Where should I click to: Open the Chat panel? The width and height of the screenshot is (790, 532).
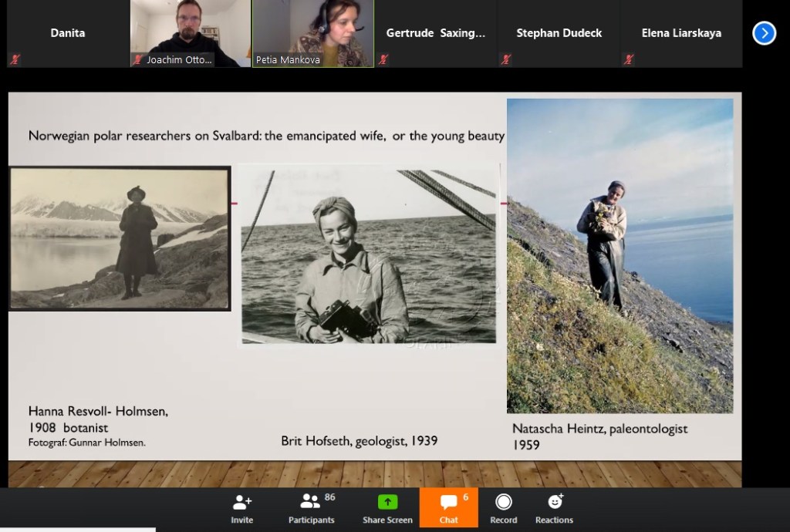(449, 508)
